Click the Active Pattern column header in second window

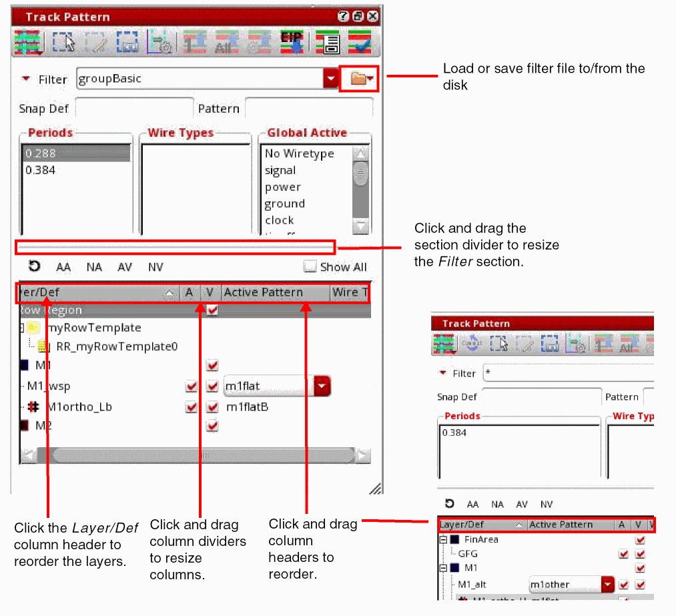(571, 525)
